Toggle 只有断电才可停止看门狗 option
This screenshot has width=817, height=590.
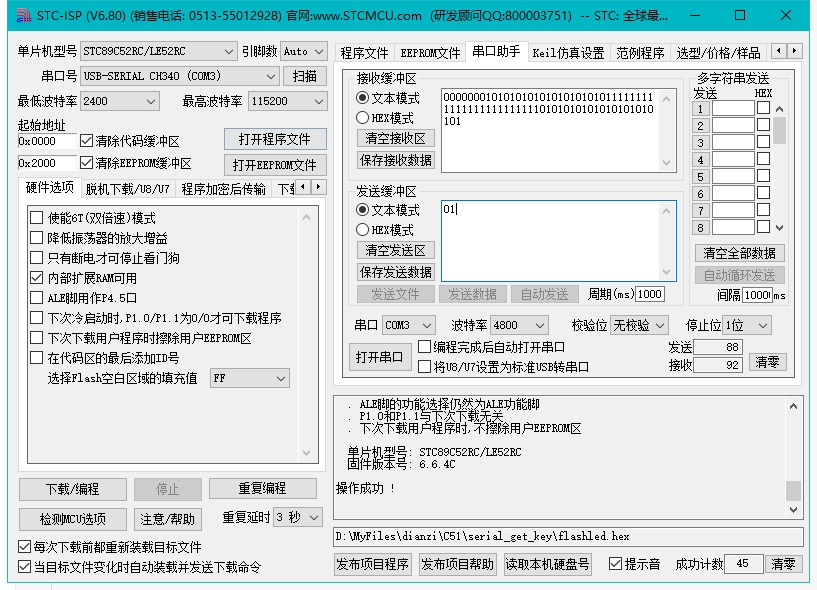(36, 257)
